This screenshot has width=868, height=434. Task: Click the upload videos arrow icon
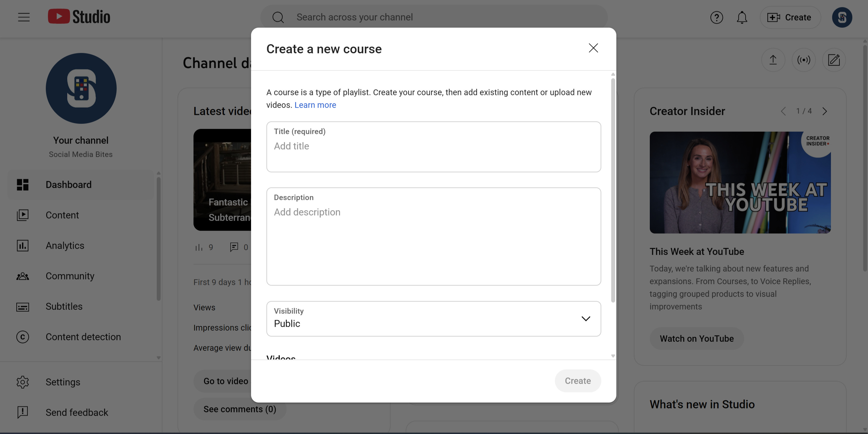(x=773, y=60)
